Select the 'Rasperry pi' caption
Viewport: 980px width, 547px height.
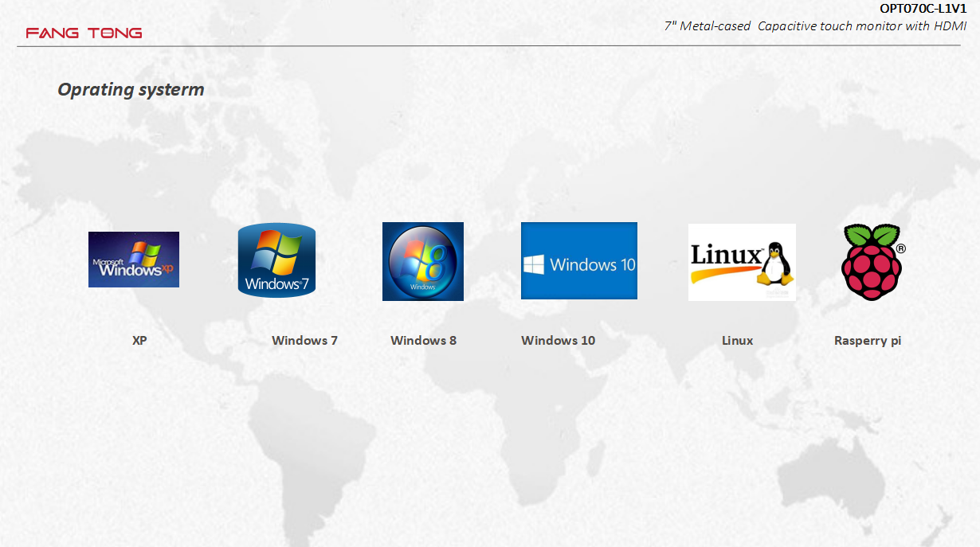coord(868,341)
